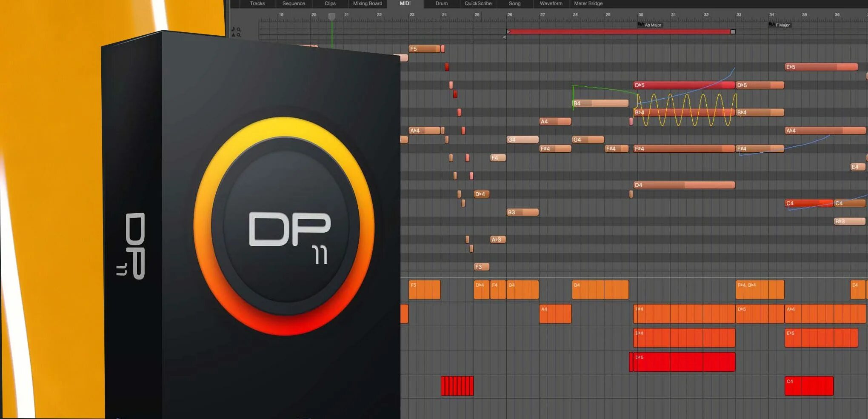Image resolution: width=868 pixels, height=419 pixels.
Task: Click measure 19 in the time ruler
Action: point(281,15)
